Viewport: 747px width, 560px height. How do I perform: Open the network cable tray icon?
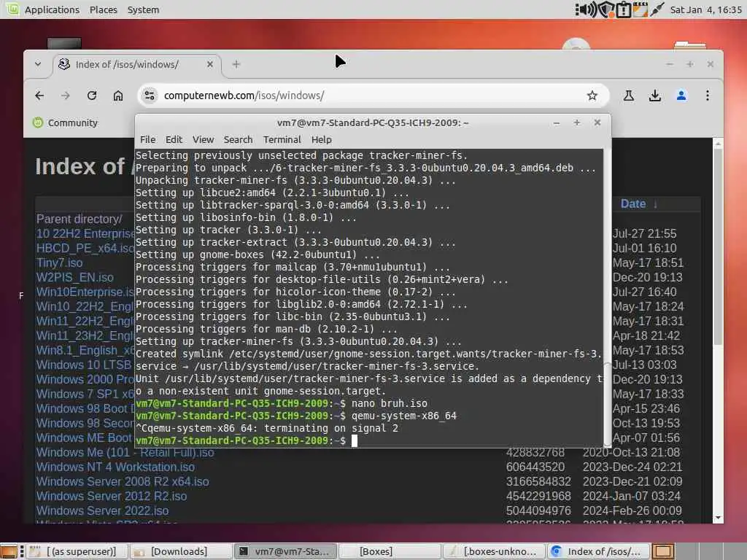[x=657, y=9]
